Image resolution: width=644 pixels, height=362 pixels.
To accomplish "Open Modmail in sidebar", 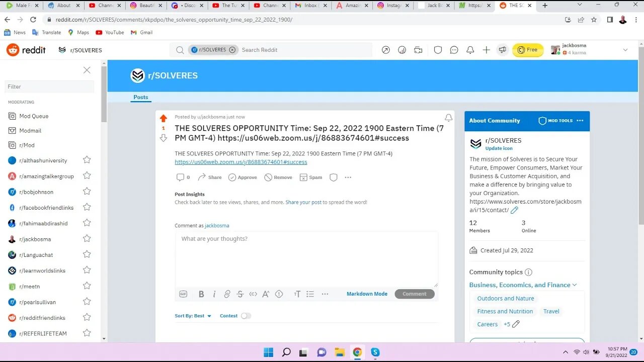I will 25,131.
